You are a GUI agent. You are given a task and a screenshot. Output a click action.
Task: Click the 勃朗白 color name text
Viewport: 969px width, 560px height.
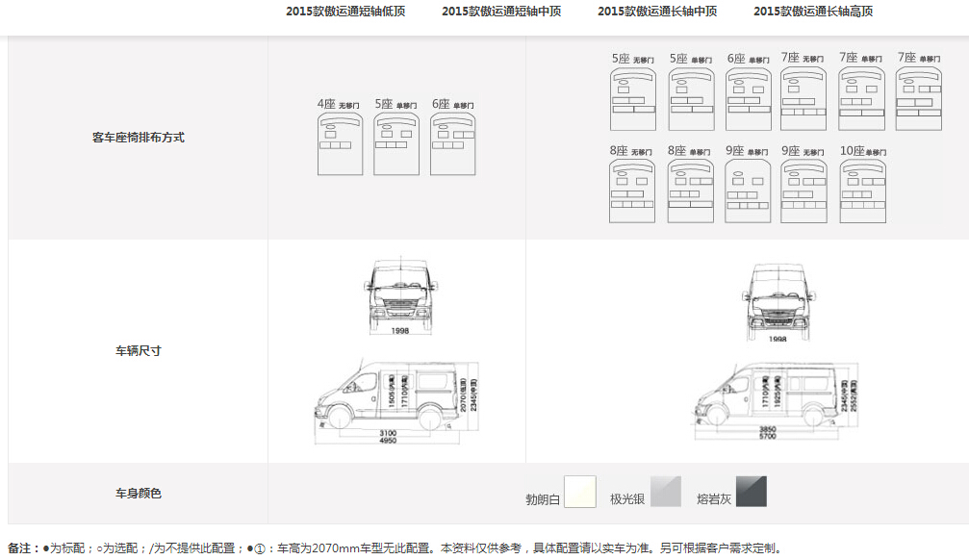tap(543, 499)
